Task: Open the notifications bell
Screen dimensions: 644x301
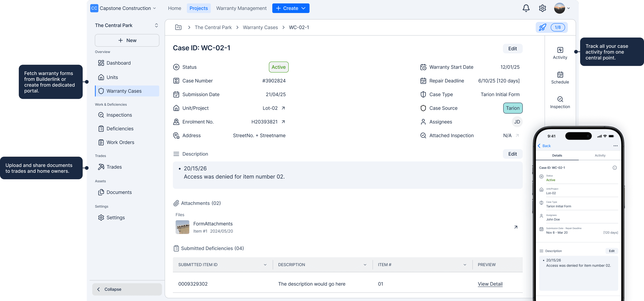Action: pos(526,8)
